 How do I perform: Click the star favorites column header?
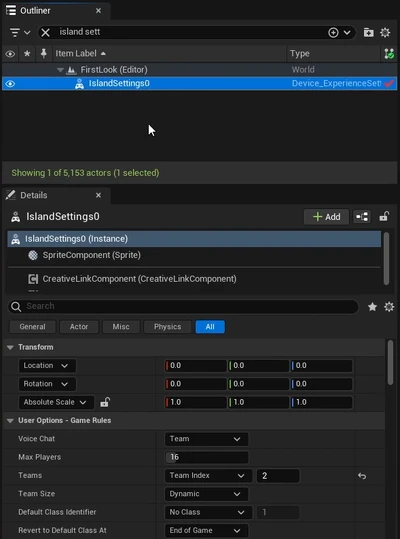pos(27,54)
